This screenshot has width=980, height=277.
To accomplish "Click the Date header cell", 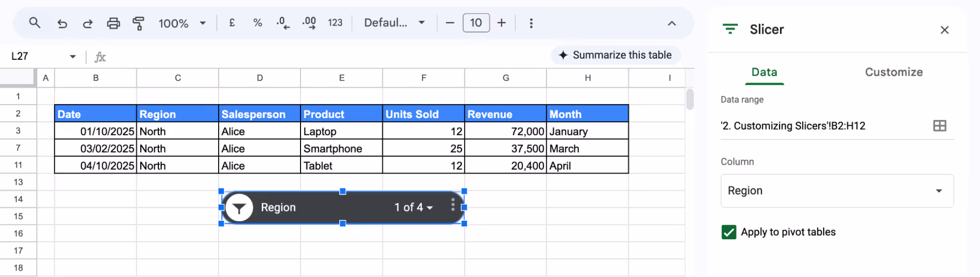I will tap(96, 114).
